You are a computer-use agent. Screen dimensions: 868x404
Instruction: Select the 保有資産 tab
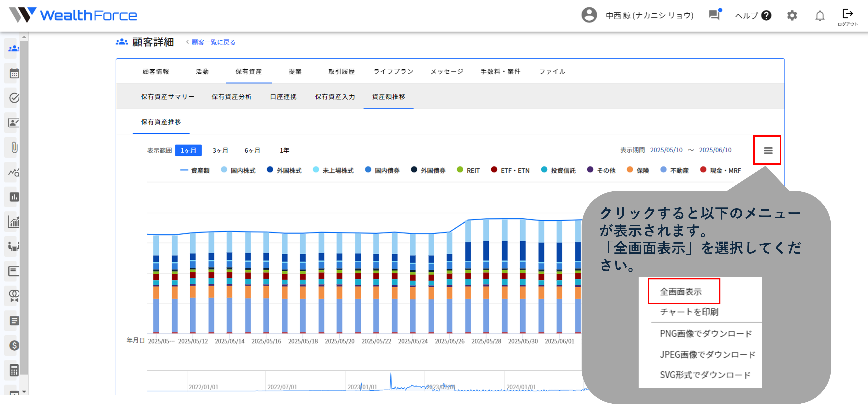pos(249,71)
